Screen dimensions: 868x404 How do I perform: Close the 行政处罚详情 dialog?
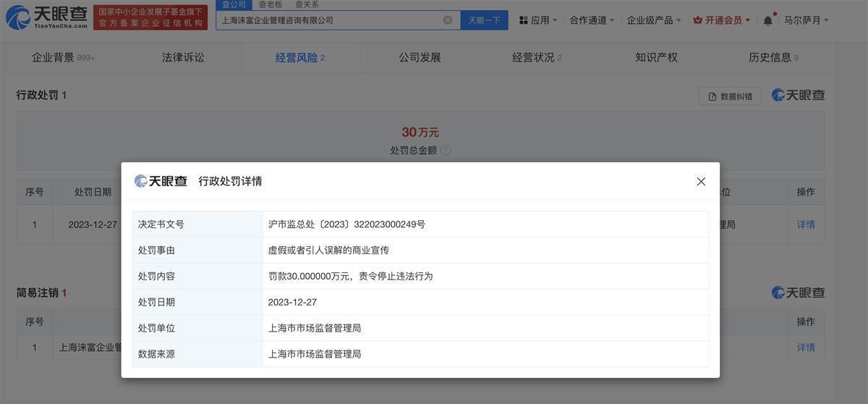(700, 182)
